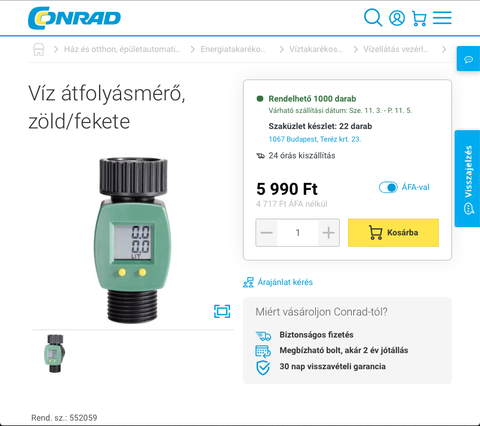Open the search magnifier icon
The width and height of the screenshot is (480, 426).
tap(373, 18)
